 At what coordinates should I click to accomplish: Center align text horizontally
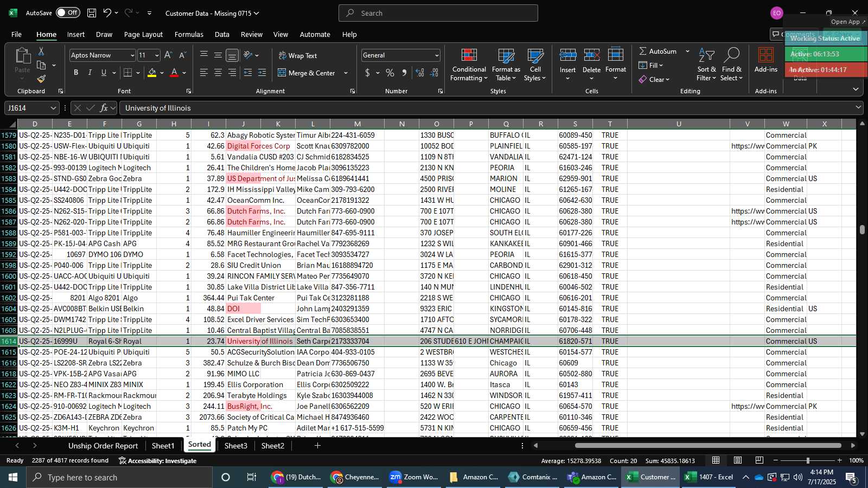[218, 73]
